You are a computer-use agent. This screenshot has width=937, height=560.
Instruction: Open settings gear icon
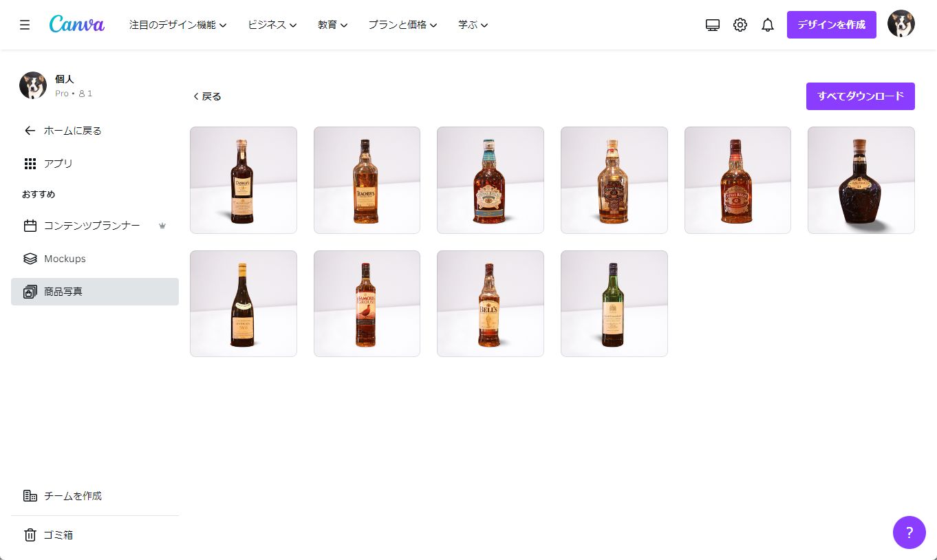(x=740, y=25)
